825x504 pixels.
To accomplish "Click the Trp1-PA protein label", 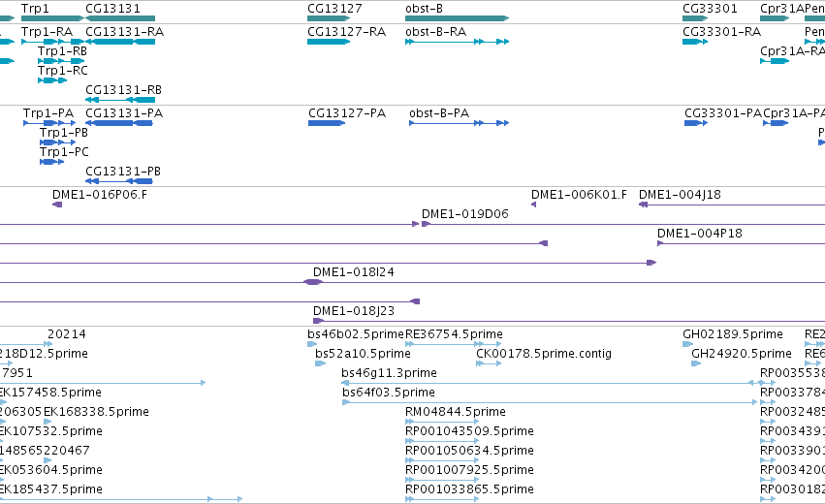I will [48, 113].
